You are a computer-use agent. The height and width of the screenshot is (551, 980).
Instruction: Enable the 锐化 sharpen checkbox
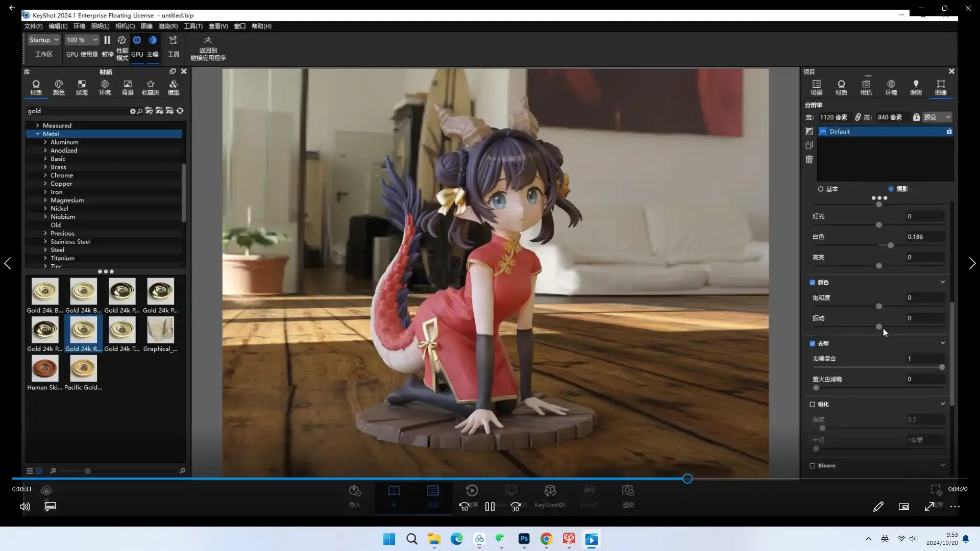click(x=813, y=404)
